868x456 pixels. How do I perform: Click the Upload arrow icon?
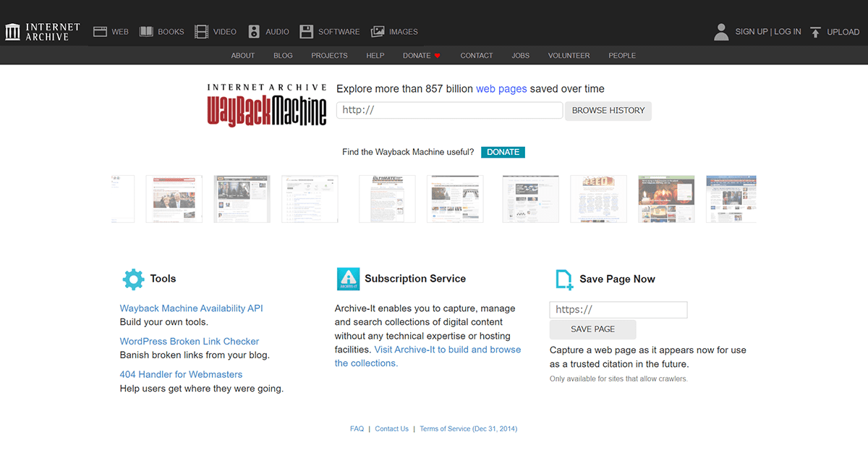(x=815, y=32)
